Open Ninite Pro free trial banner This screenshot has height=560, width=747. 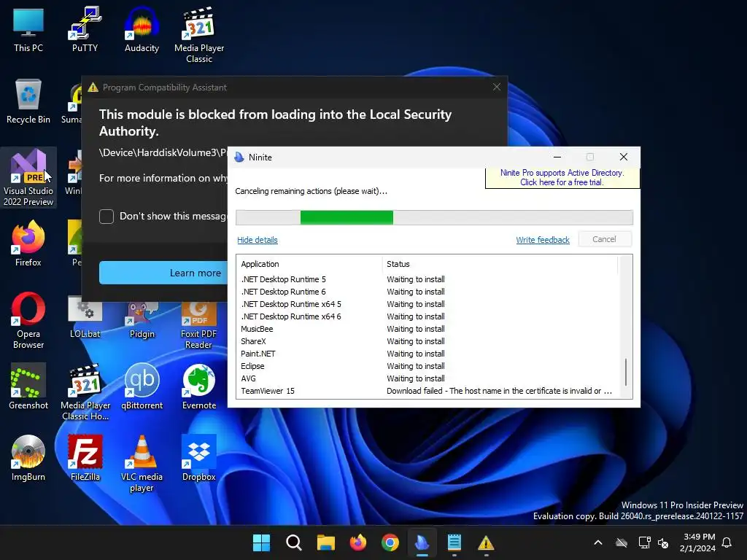[x=562, y=178]
